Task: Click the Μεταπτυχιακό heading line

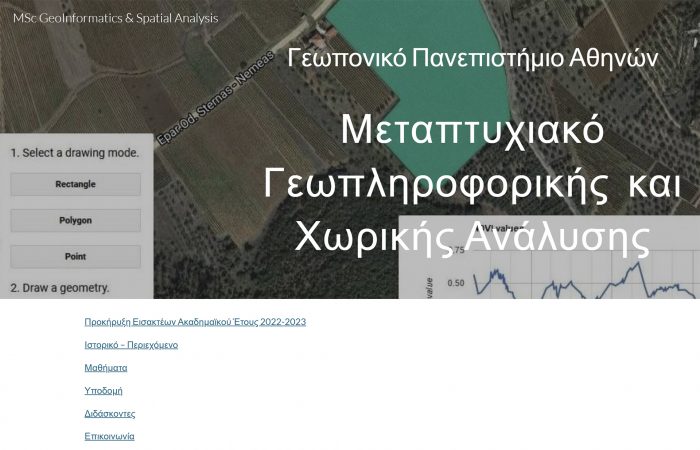Action: coord(472,130)
